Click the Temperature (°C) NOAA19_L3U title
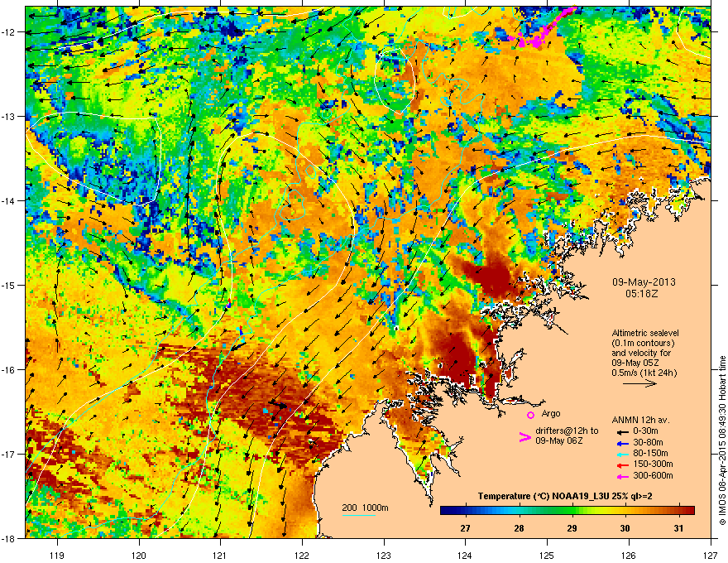728x563 pixels. 565,496
